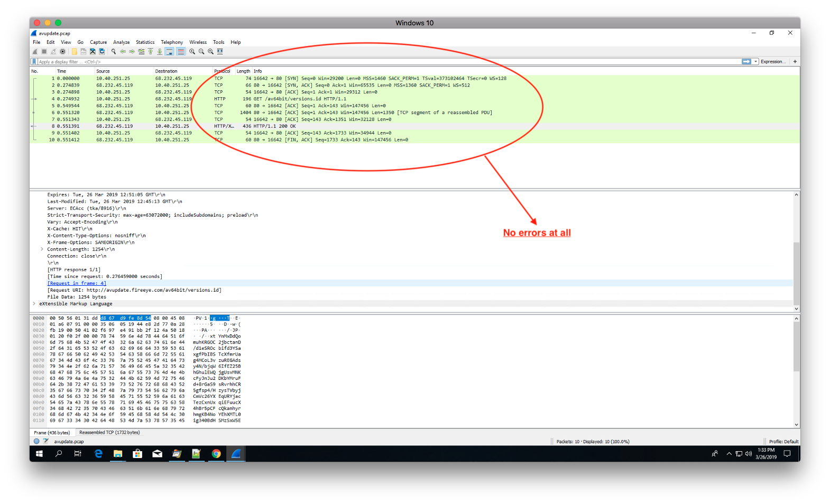Click packet bytes vertical scrollbar thumb

coord(796,347)
